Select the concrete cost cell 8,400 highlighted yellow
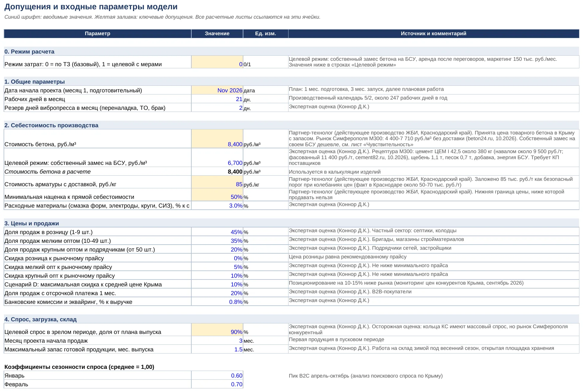This screenshot has width=583, height=392. (x=217, y=139)
